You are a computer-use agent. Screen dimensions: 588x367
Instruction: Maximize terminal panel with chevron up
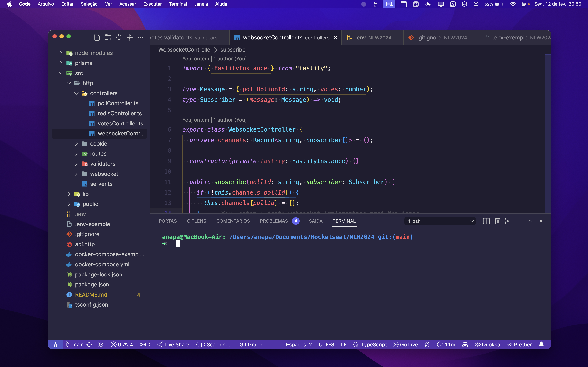click(x=530, y=221)
